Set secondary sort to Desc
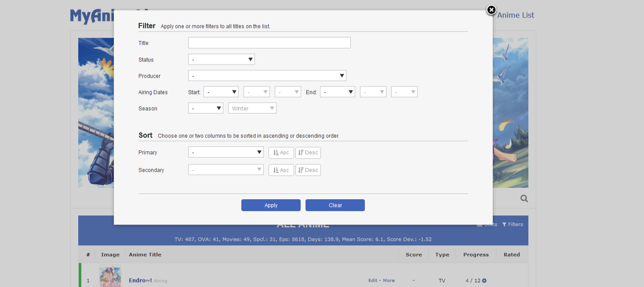Screen dimensions: 644x287 coord(308,170)
